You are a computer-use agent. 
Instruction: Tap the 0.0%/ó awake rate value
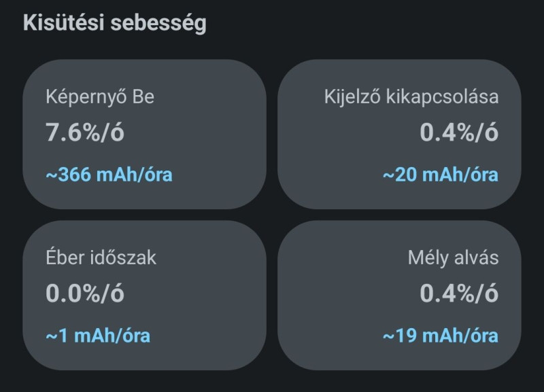pos(85,293)
